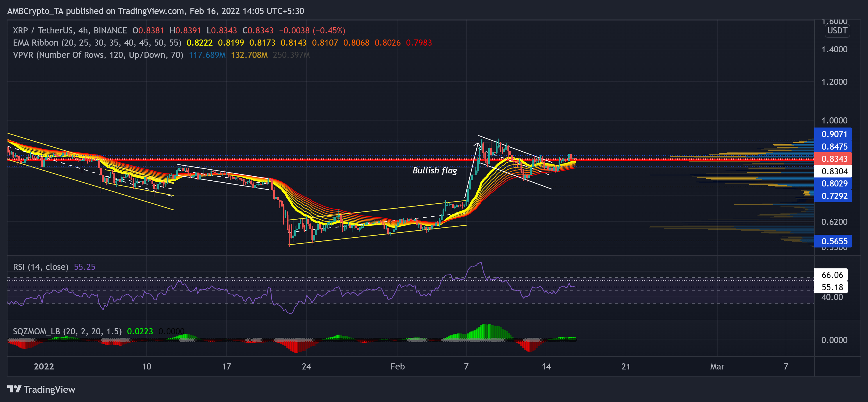Click the SQZMOM_LB indicator legend
The image size is (868, 402).
tap(67, 331)
